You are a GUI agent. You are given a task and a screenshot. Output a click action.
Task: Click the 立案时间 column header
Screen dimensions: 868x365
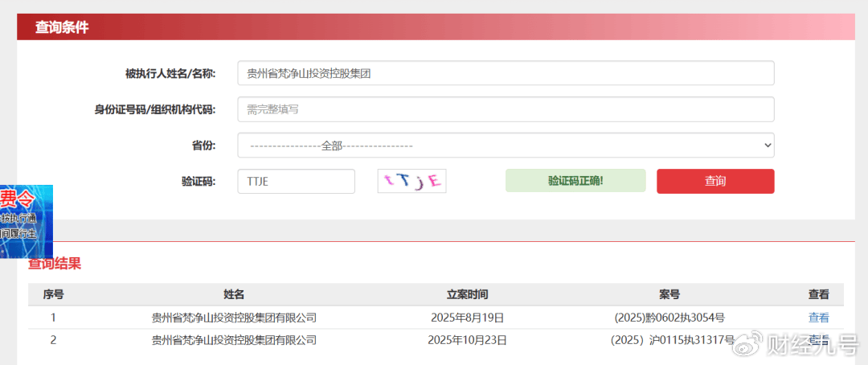pyautogui.click(x=467, y=294)
